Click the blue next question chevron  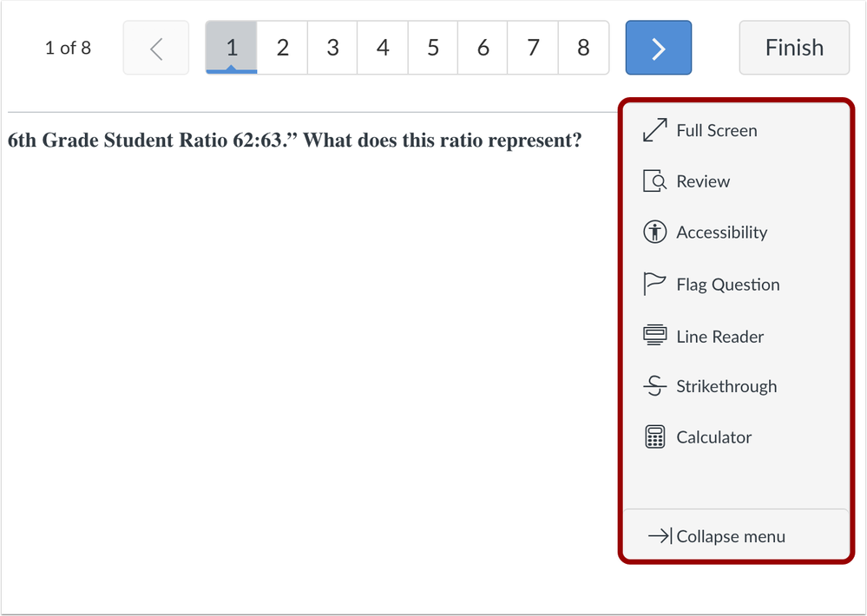[x=658, y=48]
